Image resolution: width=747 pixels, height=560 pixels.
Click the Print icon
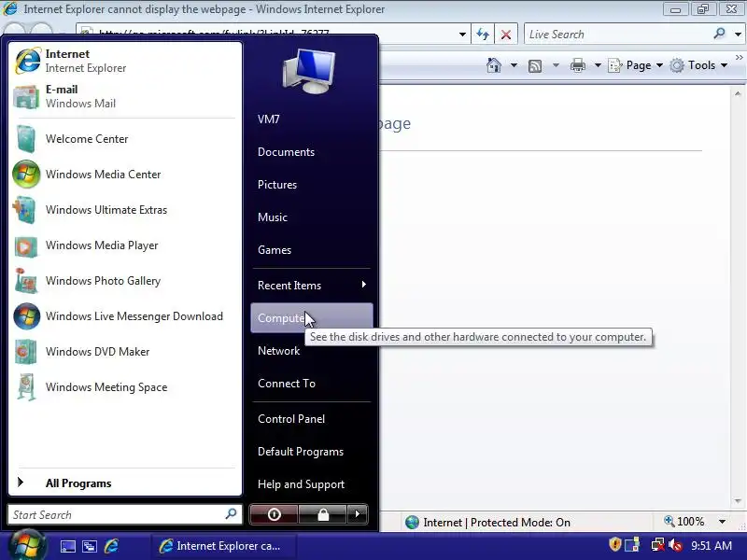point(577,65)
